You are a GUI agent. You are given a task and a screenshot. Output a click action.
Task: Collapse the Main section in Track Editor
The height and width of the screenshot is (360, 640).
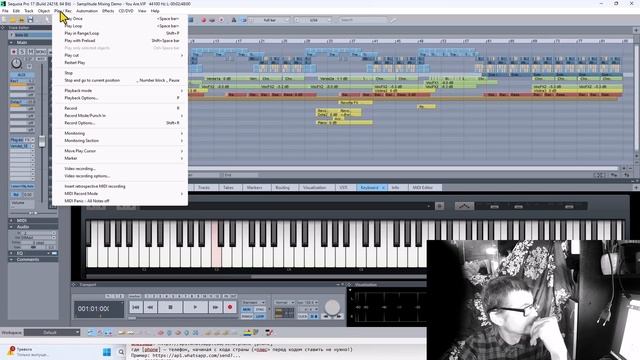coord(11,42)
